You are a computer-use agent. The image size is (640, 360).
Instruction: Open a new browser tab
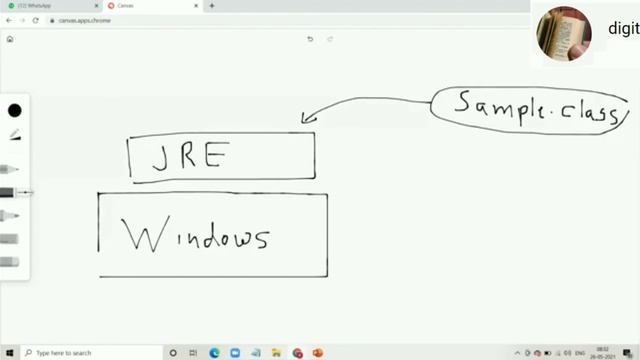pos(212,6)
